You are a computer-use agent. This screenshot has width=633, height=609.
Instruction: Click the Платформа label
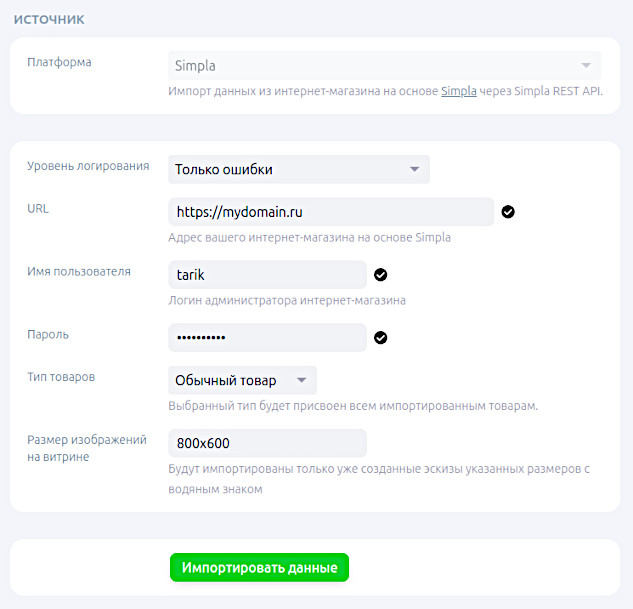click(59, 62)
